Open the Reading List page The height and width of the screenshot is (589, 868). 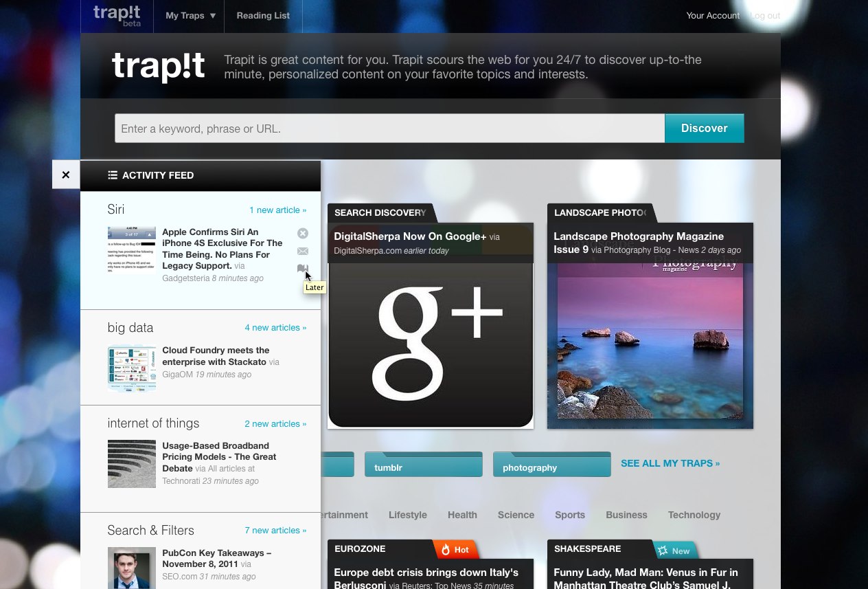pyautogui.click(x=263, y=15)
